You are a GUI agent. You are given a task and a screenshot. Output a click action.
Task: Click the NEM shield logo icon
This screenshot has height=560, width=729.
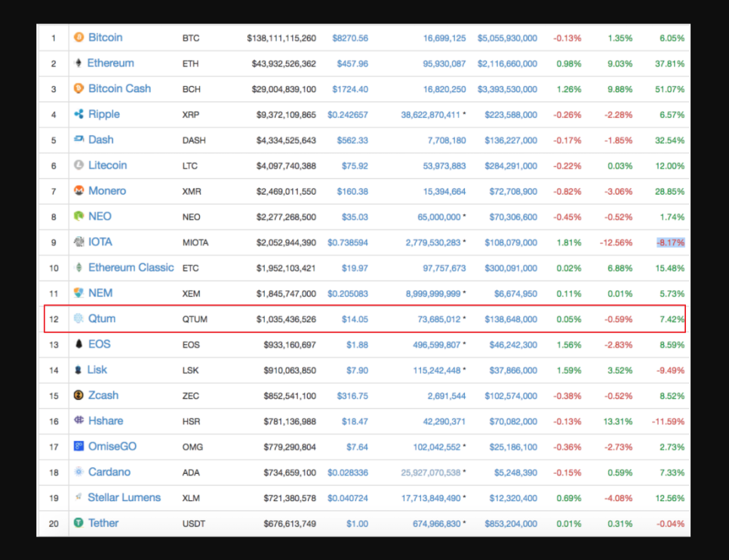click(79, 293)
